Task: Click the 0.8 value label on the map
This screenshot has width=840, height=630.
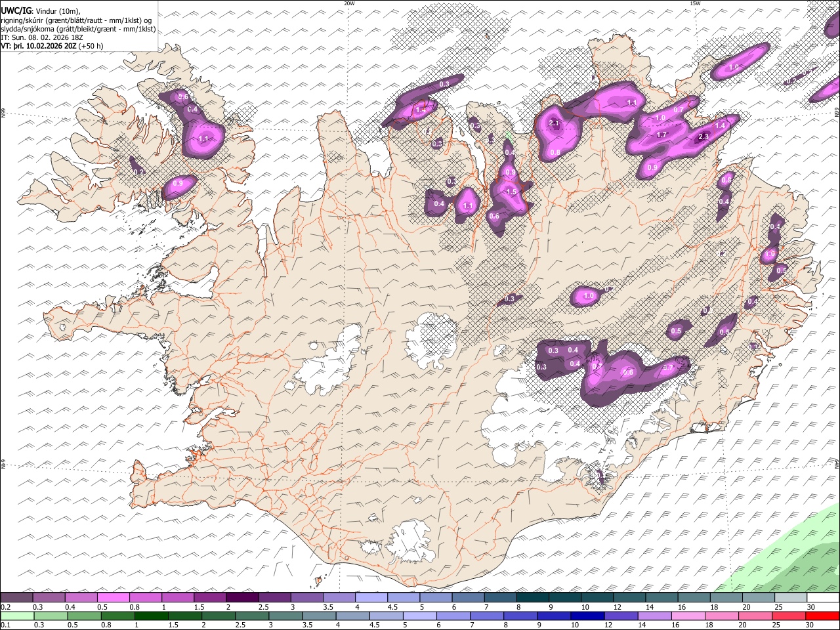Action: 555,152
